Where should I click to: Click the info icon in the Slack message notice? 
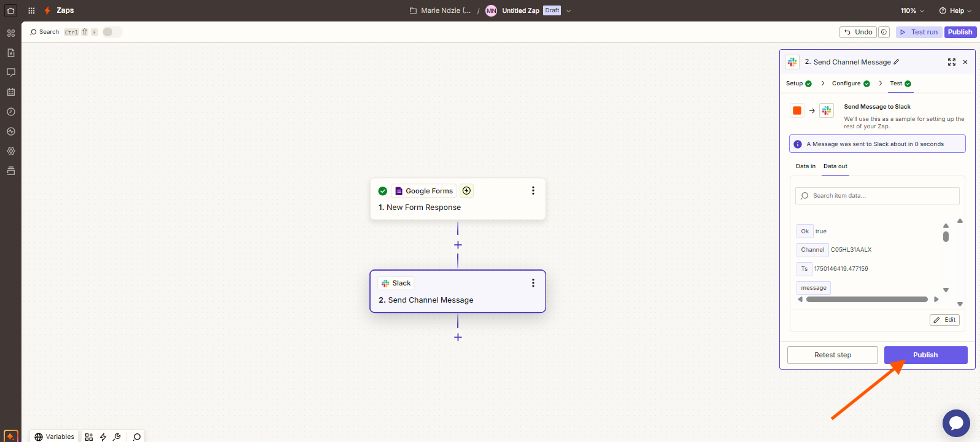pos(798,144)
